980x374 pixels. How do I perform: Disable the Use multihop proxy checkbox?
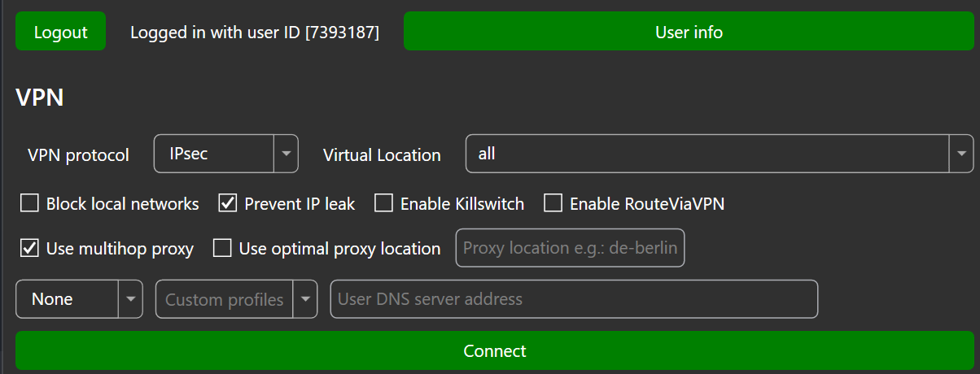30,248
